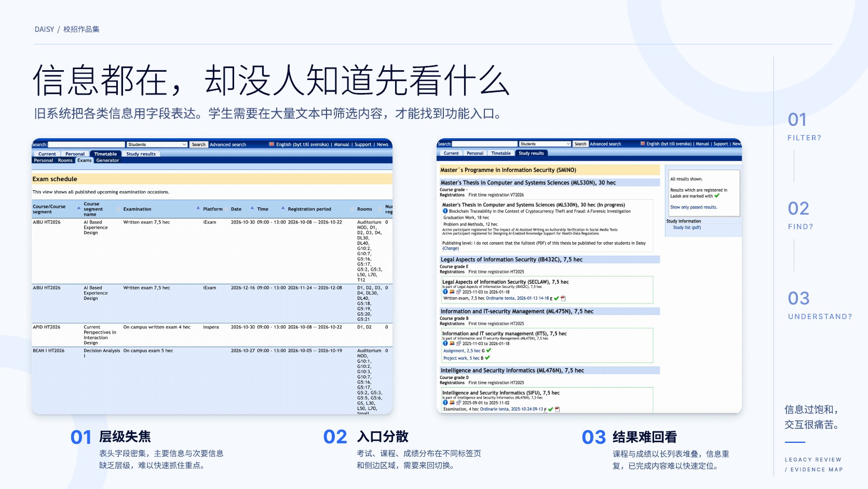868x489 pixels.
Task: Select the Exams sub-tab under Timetable
Action: click(x=85, y=160)
